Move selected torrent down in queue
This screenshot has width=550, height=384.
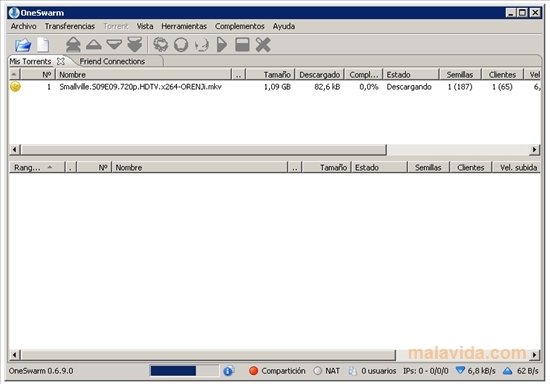pyautogui.click(x=114, y=45)
